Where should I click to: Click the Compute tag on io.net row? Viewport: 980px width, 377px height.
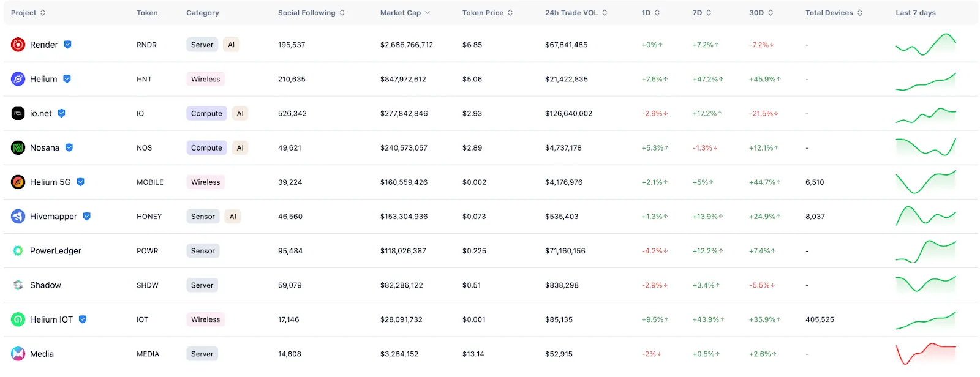point(206,113)
